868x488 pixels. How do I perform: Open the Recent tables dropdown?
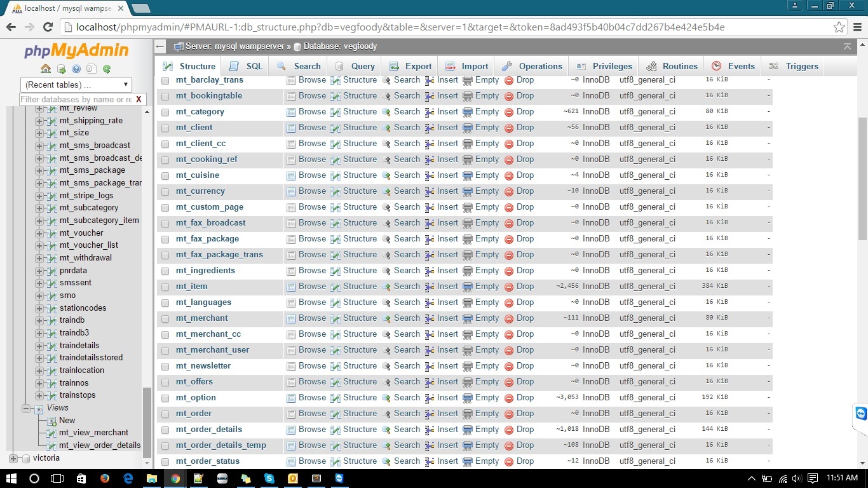76,85
